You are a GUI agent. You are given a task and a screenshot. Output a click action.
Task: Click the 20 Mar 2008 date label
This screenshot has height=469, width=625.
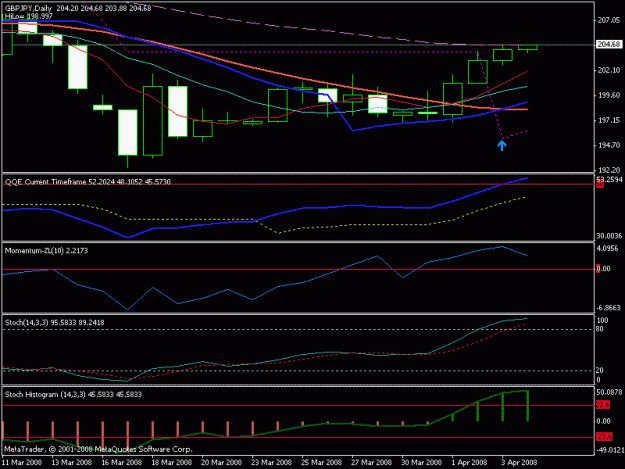pyautogui.click(x=222, y=462)
